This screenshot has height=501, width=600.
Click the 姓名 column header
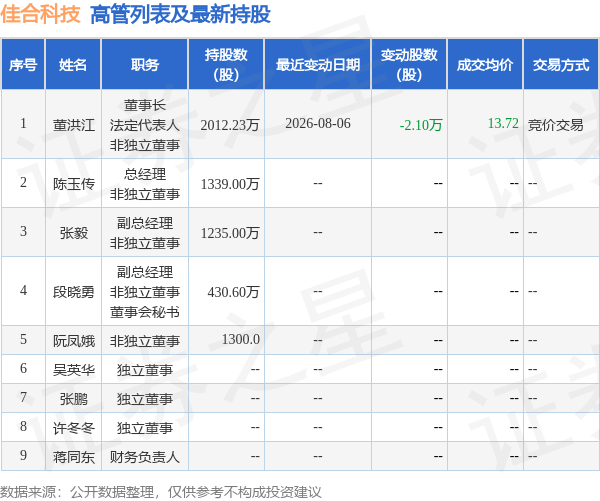pos(73,65)
